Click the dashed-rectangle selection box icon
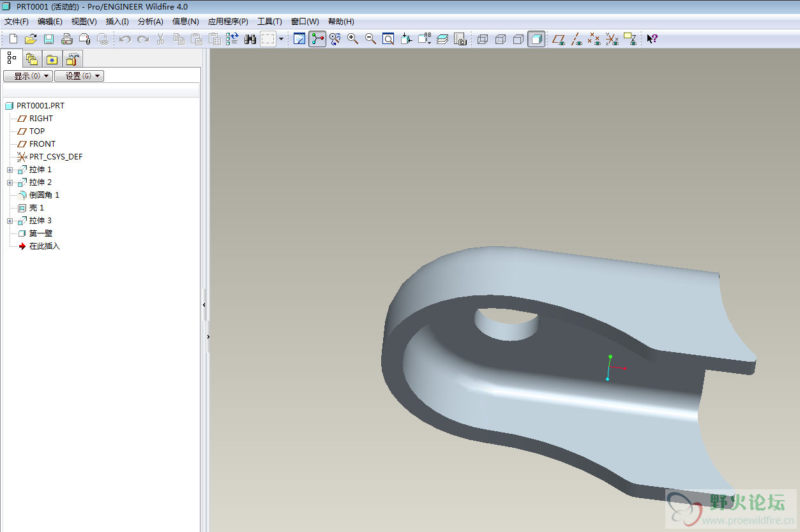Screen dimensions: 800x532 pos(268,39)
